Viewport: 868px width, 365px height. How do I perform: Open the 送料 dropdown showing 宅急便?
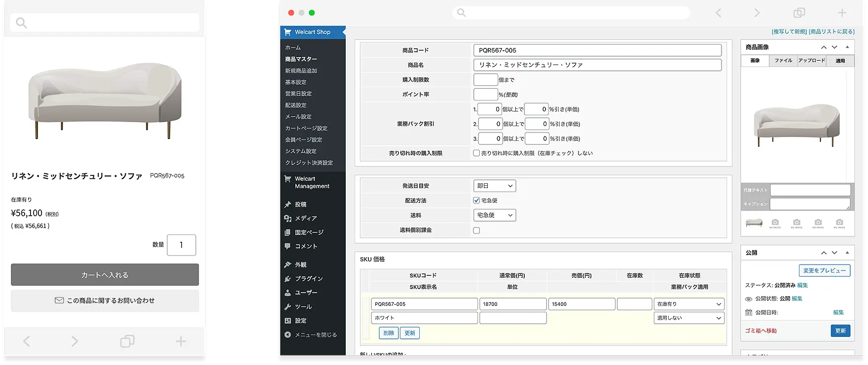point(495,215)
